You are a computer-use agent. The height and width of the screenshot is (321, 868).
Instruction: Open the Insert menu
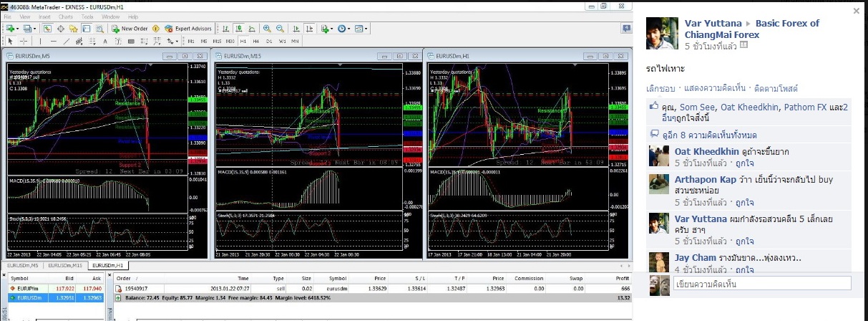click(44, 16)
